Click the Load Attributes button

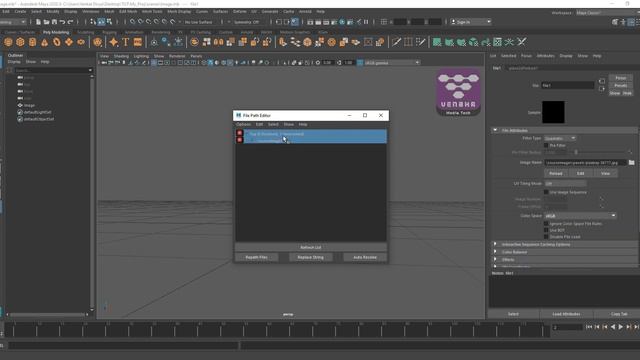click(566, 314)
